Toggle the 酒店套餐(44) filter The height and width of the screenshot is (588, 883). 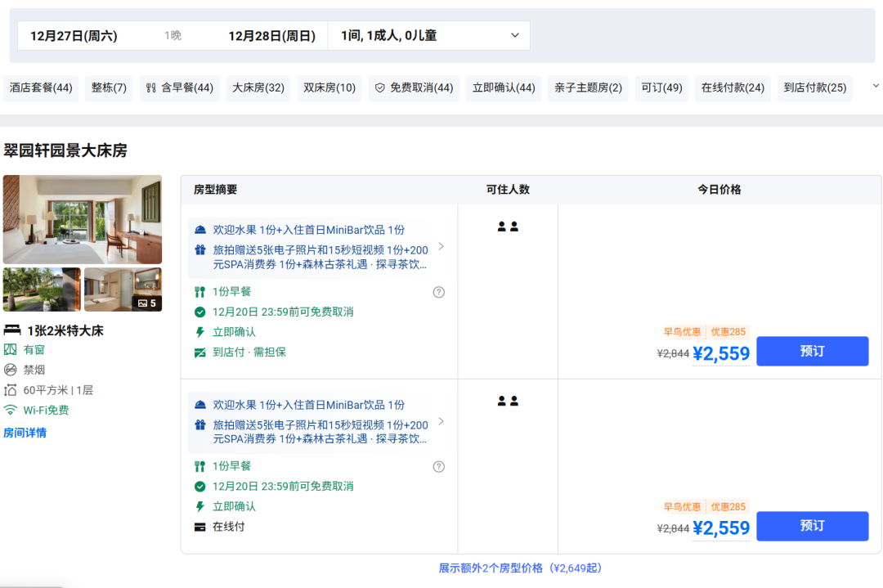coord(41,88)
